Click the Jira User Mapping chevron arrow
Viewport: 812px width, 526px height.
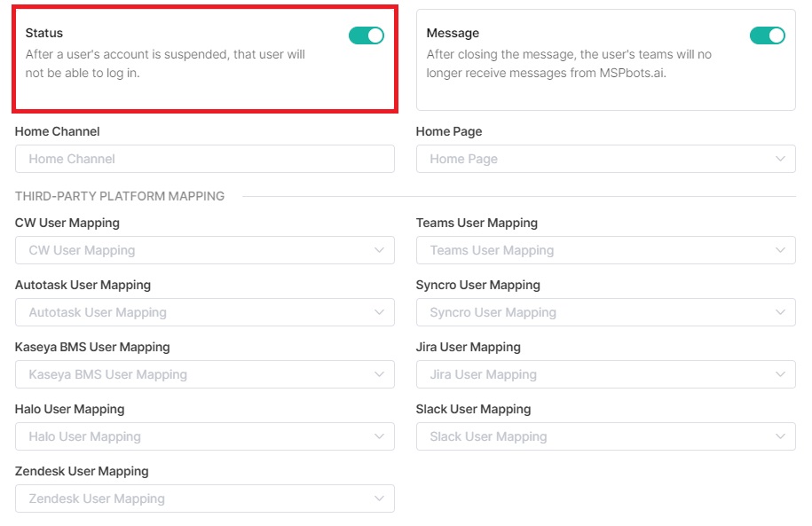779,374
